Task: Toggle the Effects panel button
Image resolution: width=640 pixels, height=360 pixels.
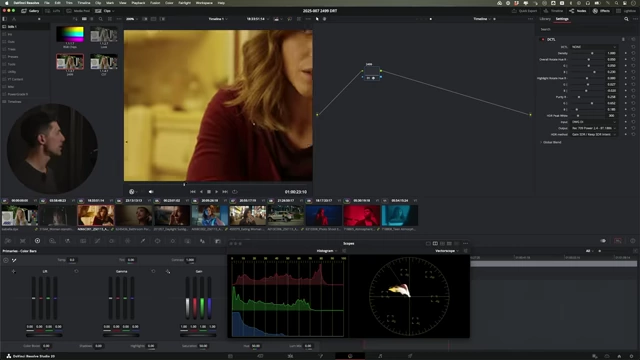Action: 600,11
